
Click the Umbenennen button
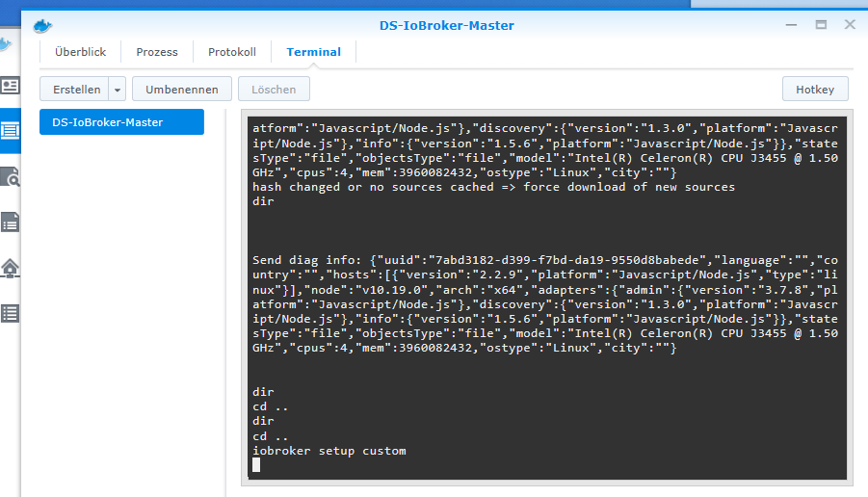click(x=181, y=90)
